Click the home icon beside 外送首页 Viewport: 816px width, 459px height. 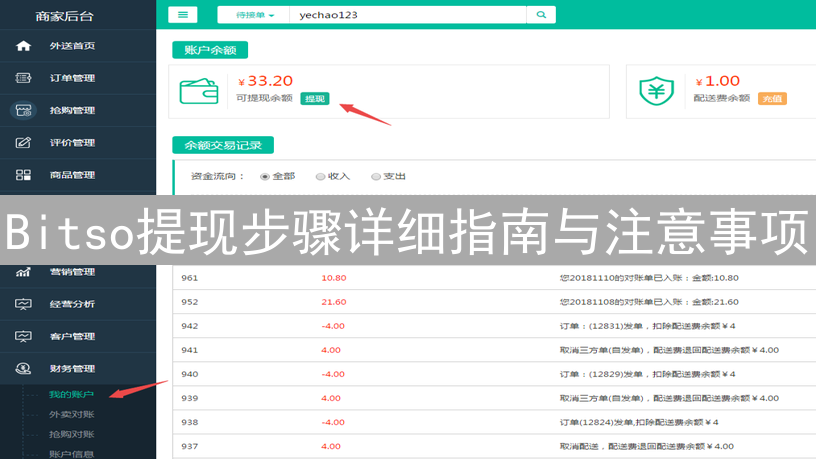(x=23, y=46)
